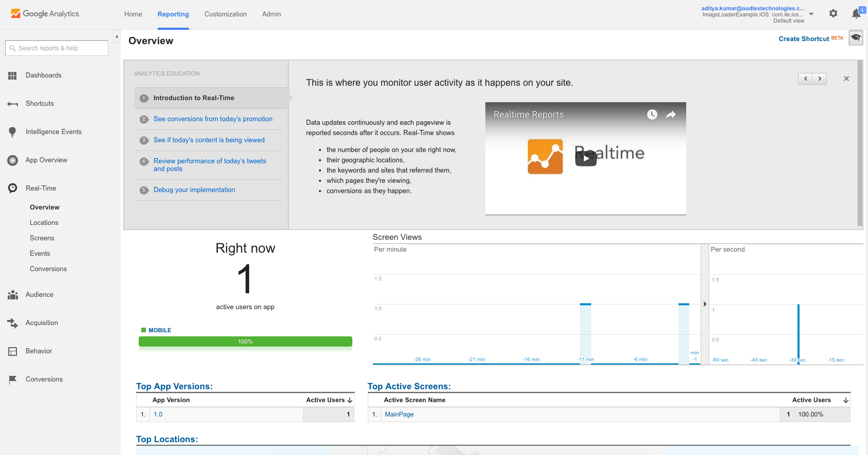868x455 pixels.
Task: Click the Analytics Education graduation cap icon
Action: pos(856,38)
